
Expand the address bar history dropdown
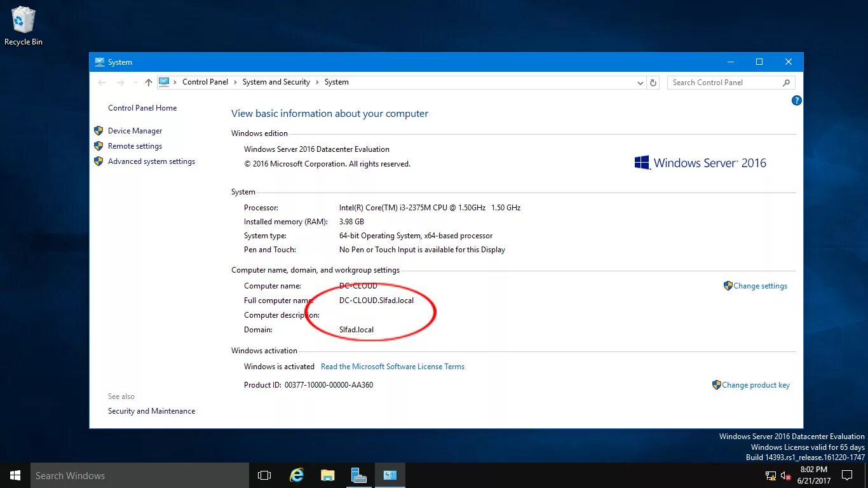click(x=641, y=83)
